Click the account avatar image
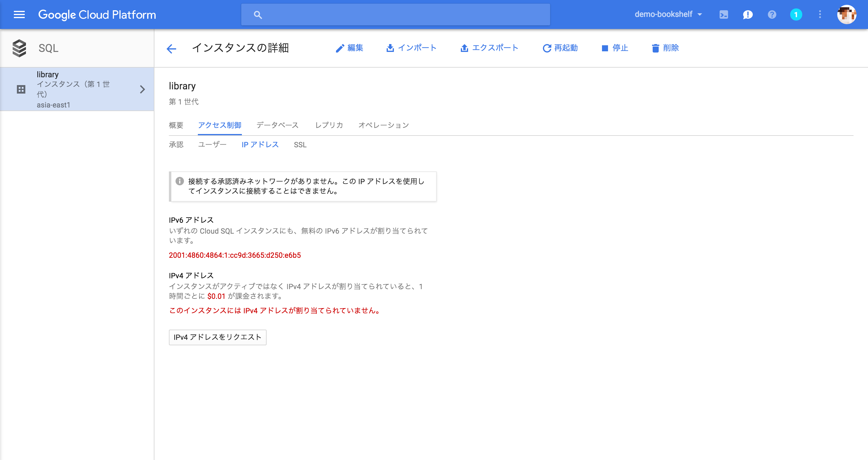Screen dimensions: 868x460 click(847, 14)
